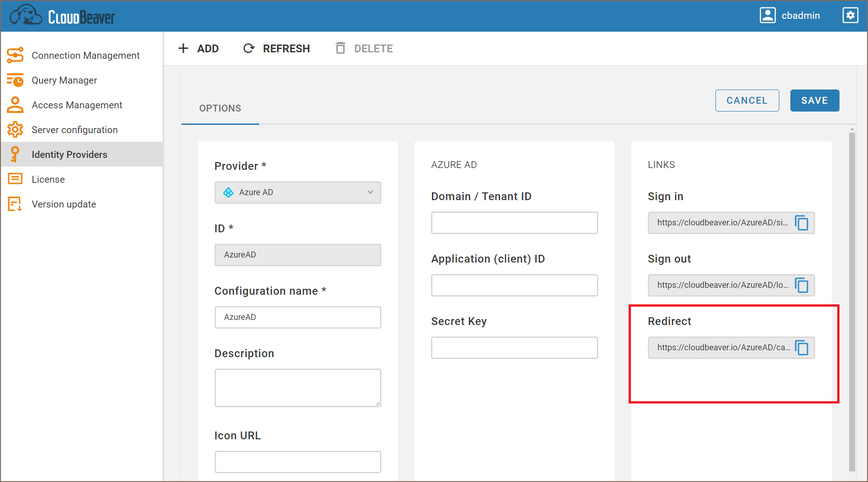
Task: Click the Add toolbar button
Action: [199, 49]
